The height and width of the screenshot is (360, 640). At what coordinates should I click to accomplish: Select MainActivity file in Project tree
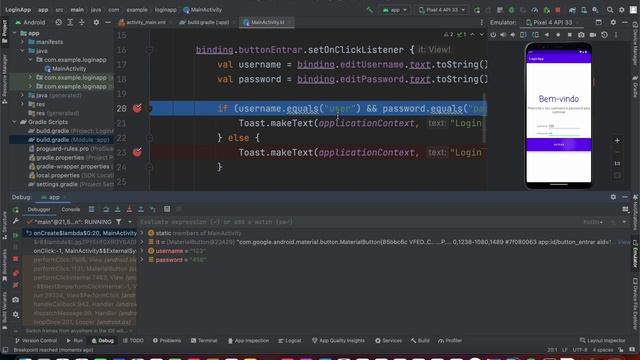click(x=65, y=69)
